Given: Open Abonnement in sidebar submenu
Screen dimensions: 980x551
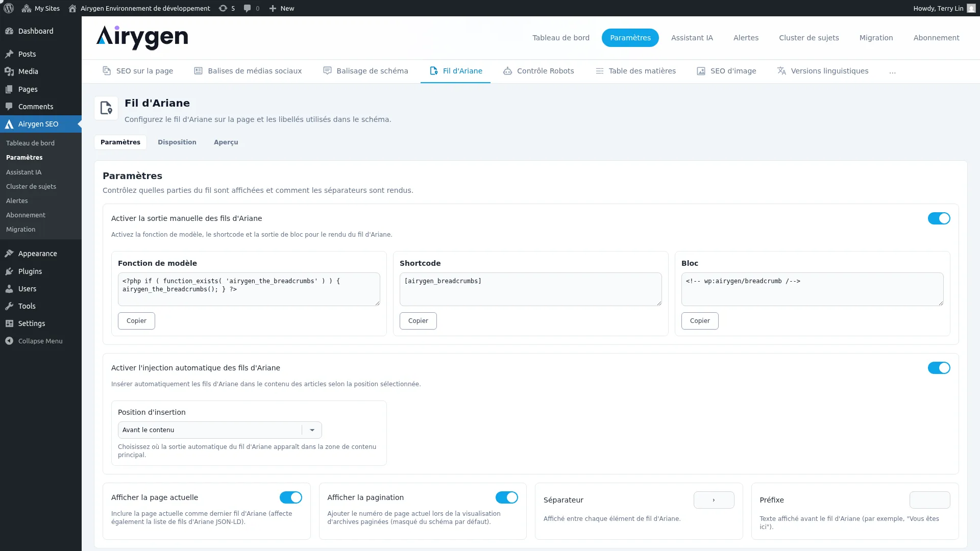Looking at the screenshot, I should coord(26,215).
